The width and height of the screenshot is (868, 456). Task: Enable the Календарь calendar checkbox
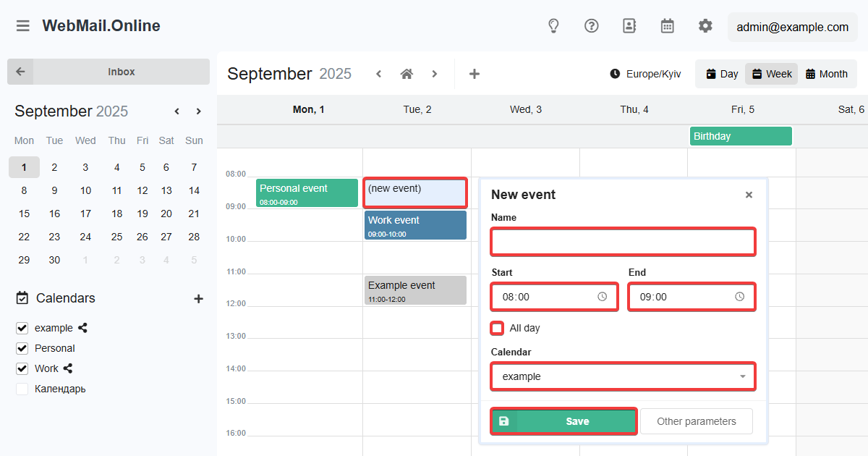(x=22, y=389)
